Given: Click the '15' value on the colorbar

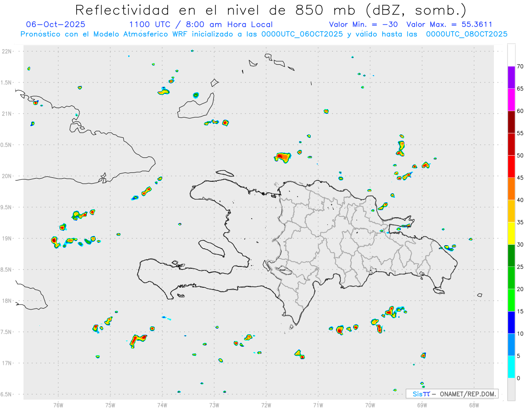Looking at the screenshot, I should coord(520,311).
